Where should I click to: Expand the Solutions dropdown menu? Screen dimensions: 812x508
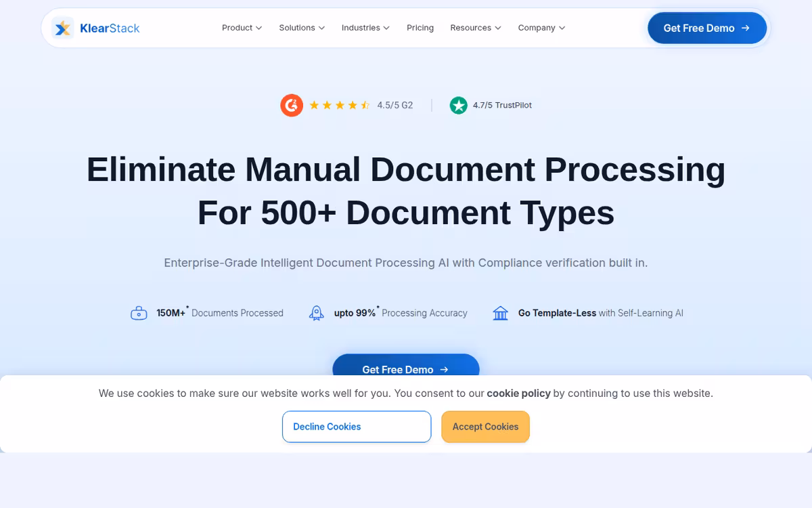pyautogui.click(x=302, y=28)
